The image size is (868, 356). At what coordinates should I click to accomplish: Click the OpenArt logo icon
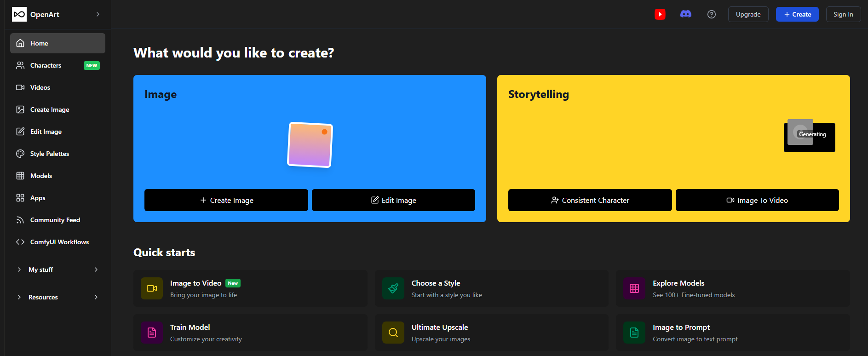tap(19, 14)
